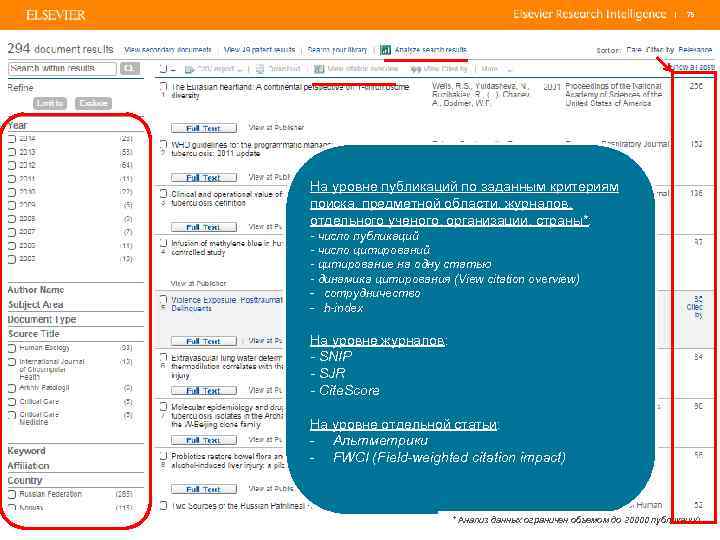This screenshot has width=720, height=540.
Task: Expand the Document Type refine section
Action: [x=42, y=319]
